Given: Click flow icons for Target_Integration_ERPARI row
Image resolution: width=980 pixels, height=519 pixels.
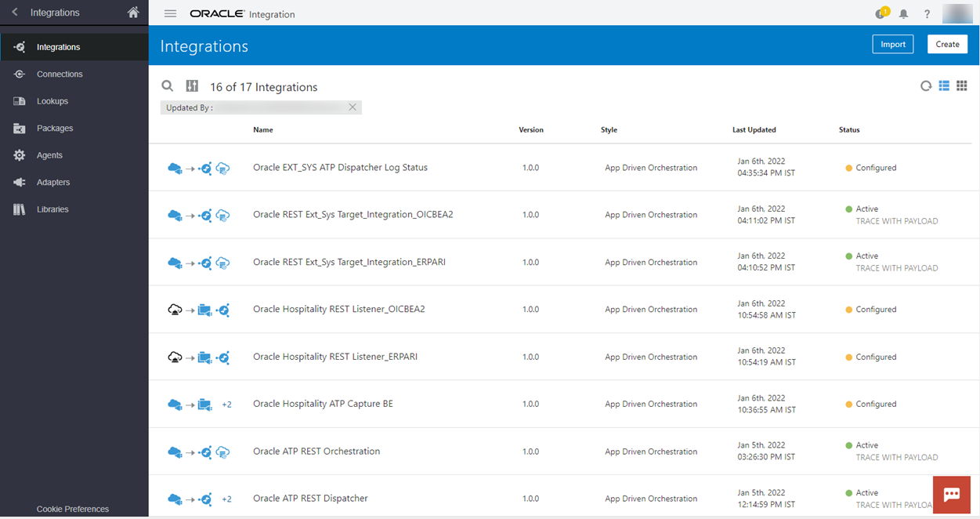Looking at the screenshot, I should pyautogui.click(x=199, y=263).
